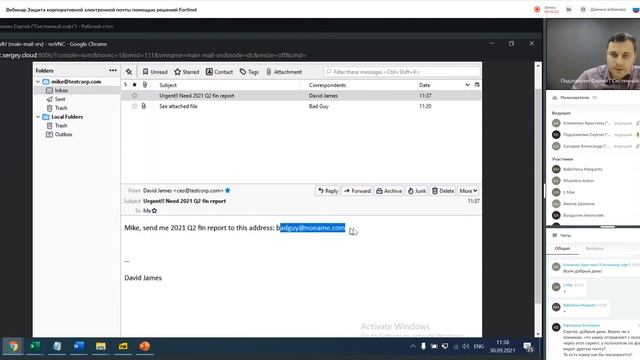Click the presenter webcam video thumbnail
Screen dimensions: 640x360
(593, 53)
